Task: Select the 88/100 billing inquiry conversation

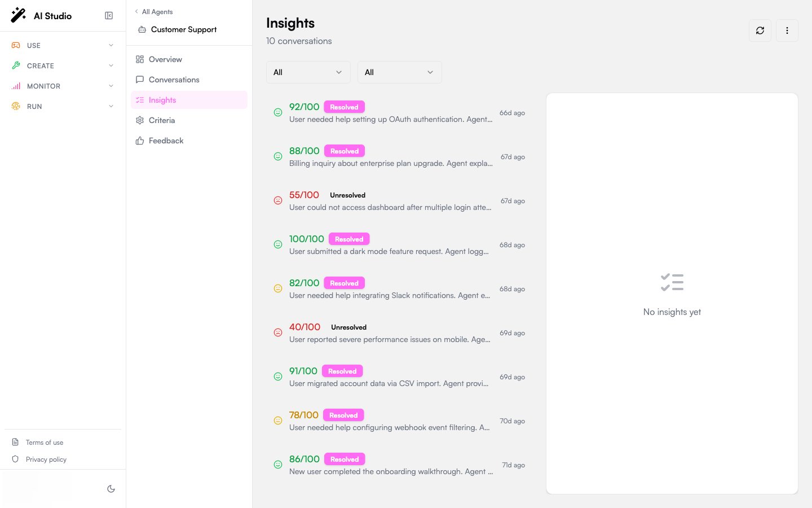Action: click(x=399, y=157)
